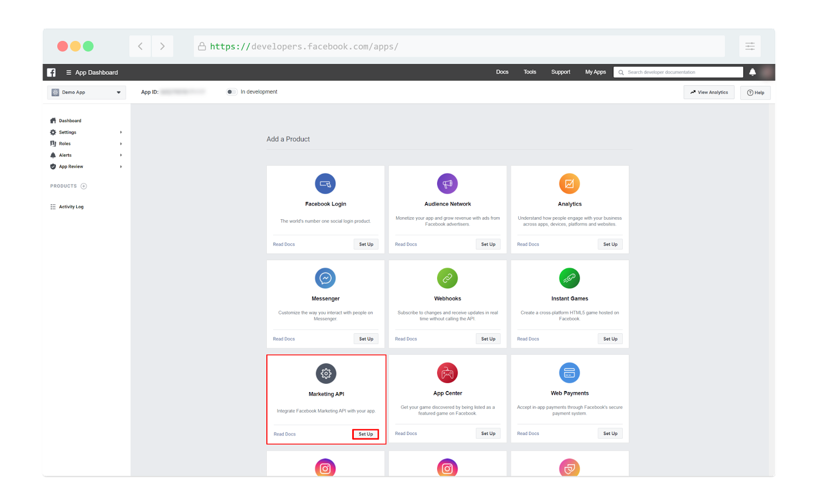Click the Messenger product icon
The width and height of the screenshot is (818, 504).
pyautogui.click(x=325, y=278)
